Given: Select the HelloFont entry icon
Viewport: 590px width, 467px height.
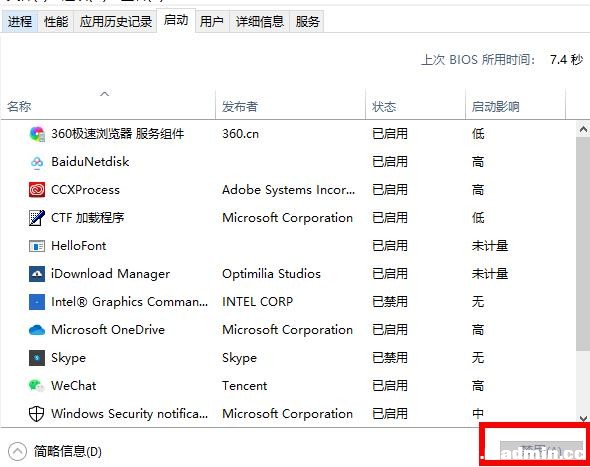Looking at the screenshot, I should (x=37, y=246).
